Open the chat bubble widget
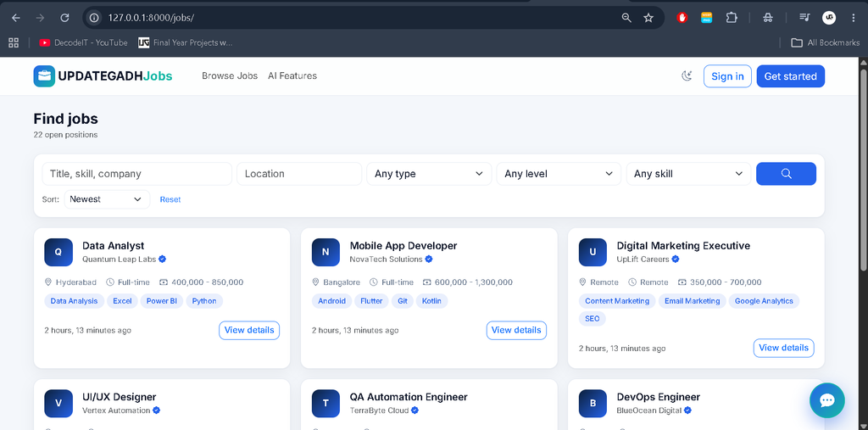The height and width of the screenshot is (430, 868). click(x=827, y=400)
